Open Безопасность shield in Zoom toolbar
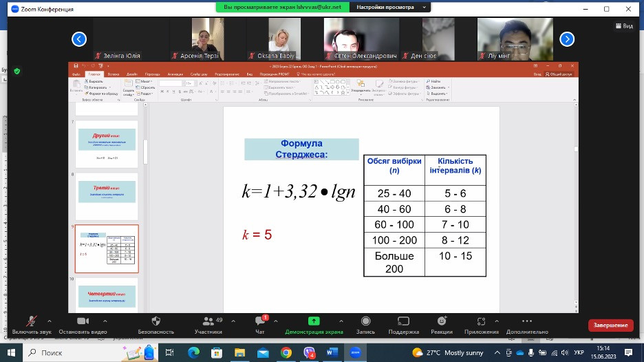This screenshot has width=644, height=362. pyautogui.click(x=155, y=325)
